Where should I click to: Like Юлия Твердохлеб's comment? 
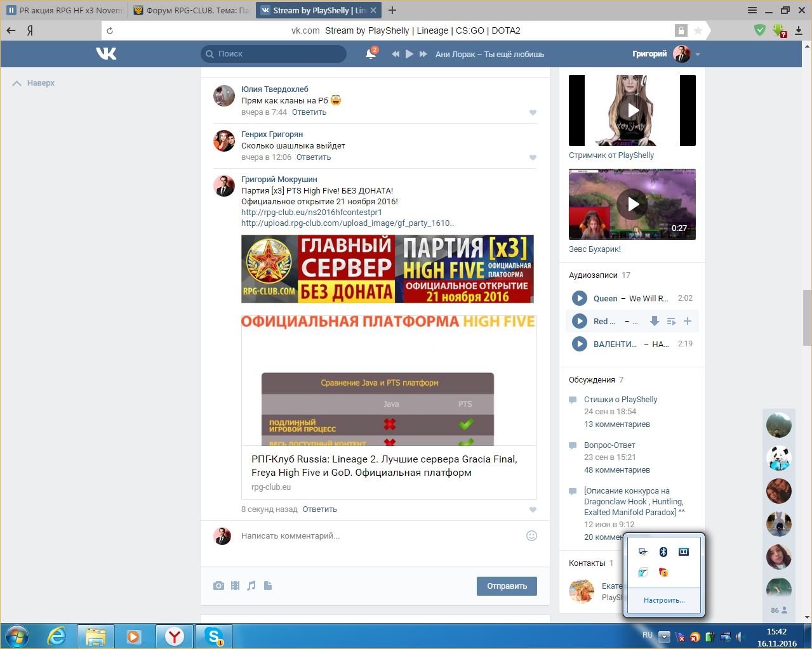[x=533, y=112]
